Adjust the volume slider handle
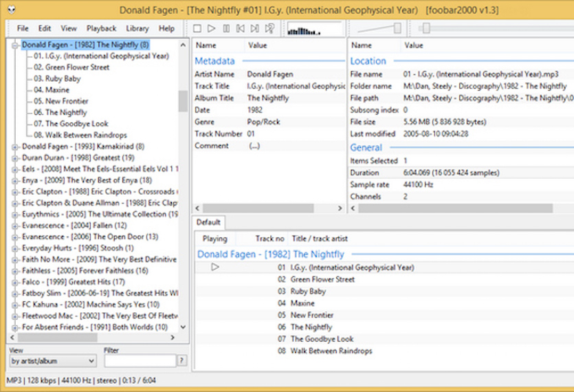 pos(397,28)
